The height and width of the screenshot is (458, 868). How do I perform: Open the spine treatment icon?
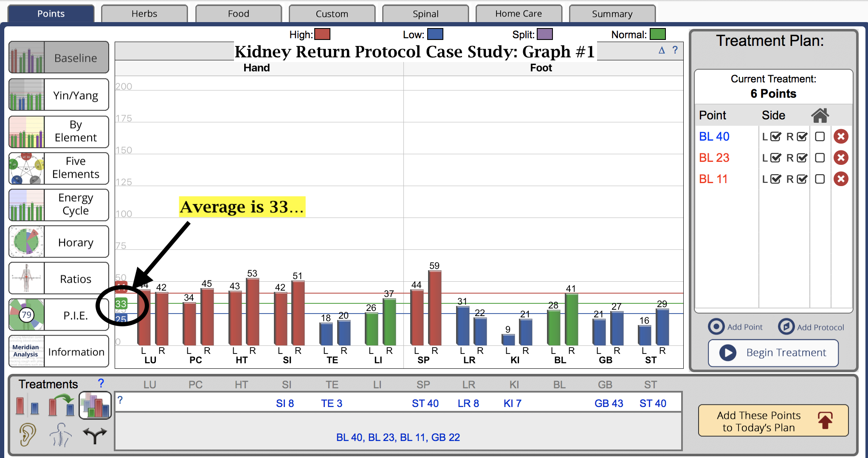[x=61, y=435]
